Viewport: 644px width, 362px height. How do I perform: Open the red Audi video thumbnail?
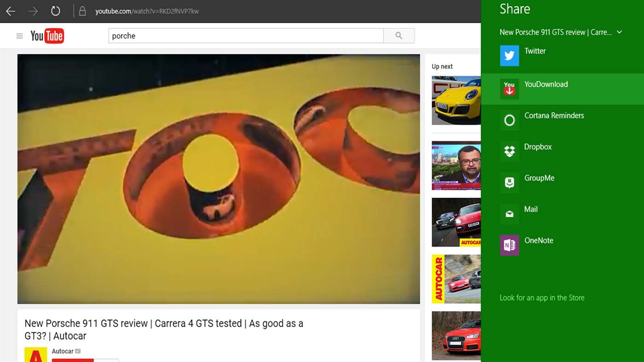tap(456, 336)
